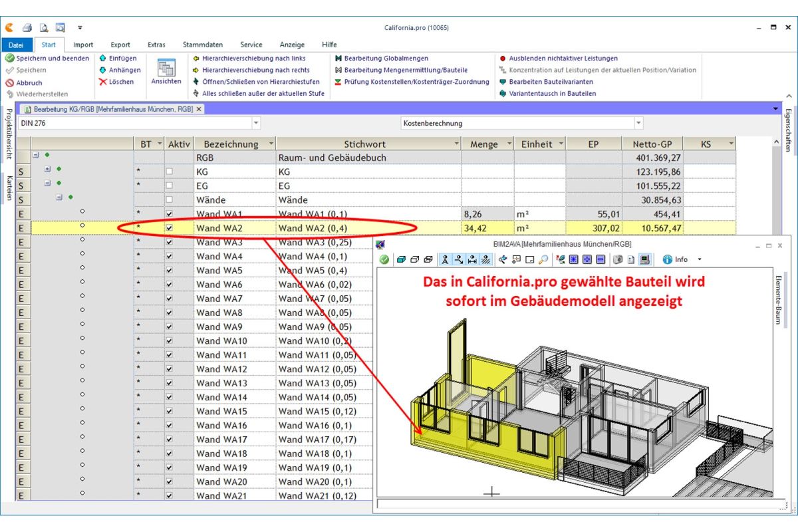Toggle Aktiv checkbox for KG row
This screenshot has height=532, width=798.
pos(169,172)
